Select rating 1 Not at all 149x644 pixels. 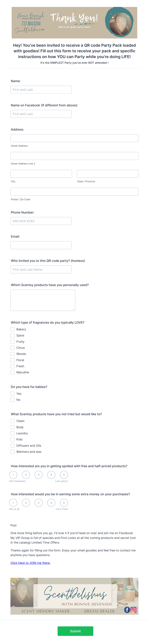point(13,502)
